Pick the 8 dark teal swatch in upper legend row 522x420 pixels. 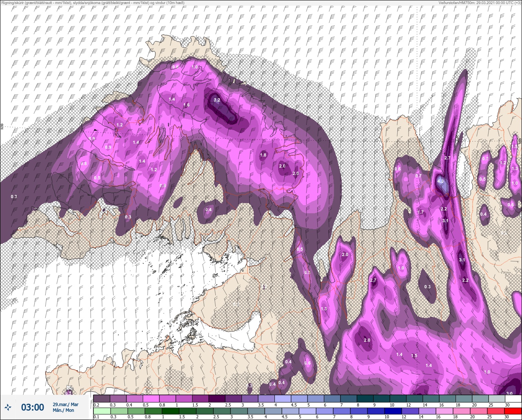click(365, 398)
